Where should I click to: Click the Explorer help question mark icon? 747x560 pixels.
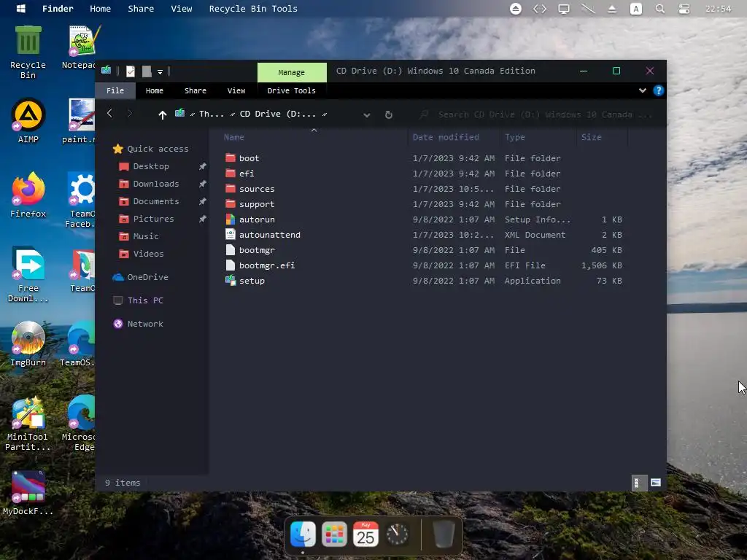click(659, 90)
